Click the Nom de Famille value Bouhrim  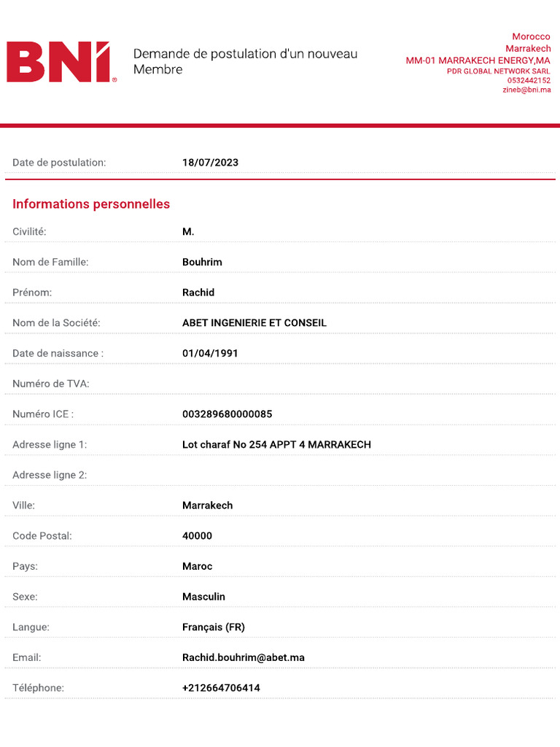(x=202, y=262)
